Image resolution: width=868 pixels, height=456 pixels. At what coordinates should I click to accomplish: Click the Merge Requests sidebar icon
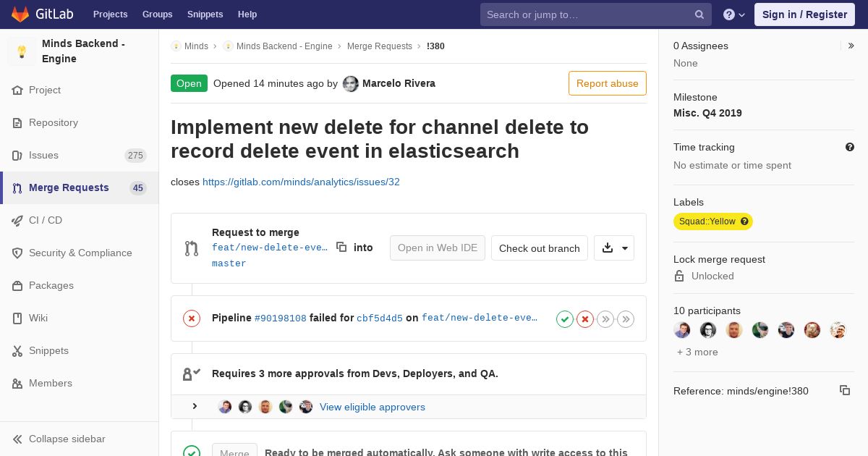coord(17,188)
